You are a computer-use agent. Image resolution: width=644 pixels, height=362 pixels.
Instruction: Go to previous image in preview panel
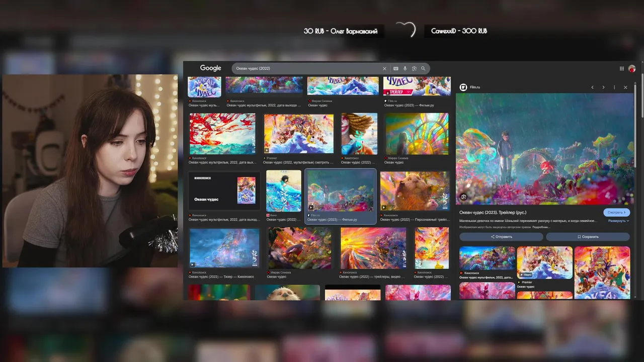592,87
